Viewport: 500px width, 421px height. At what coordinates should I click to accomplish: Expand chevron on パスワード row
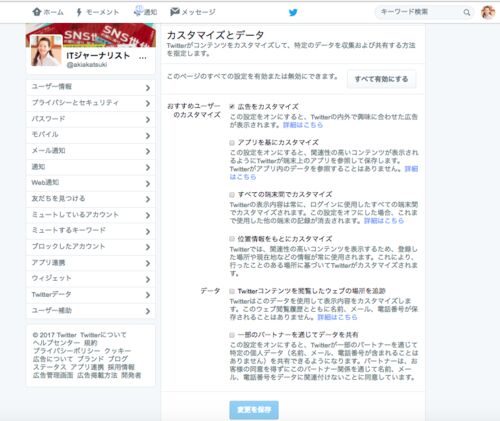click(148, 120)
